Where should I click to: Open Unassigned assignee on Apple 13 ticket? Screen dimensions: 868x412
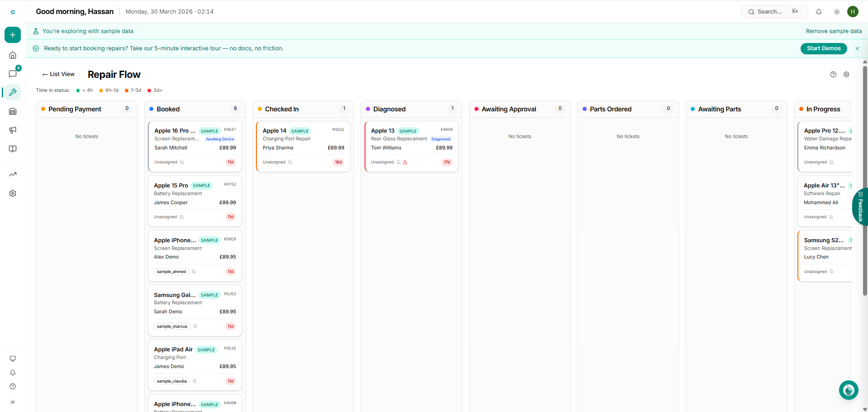[382, 162]
